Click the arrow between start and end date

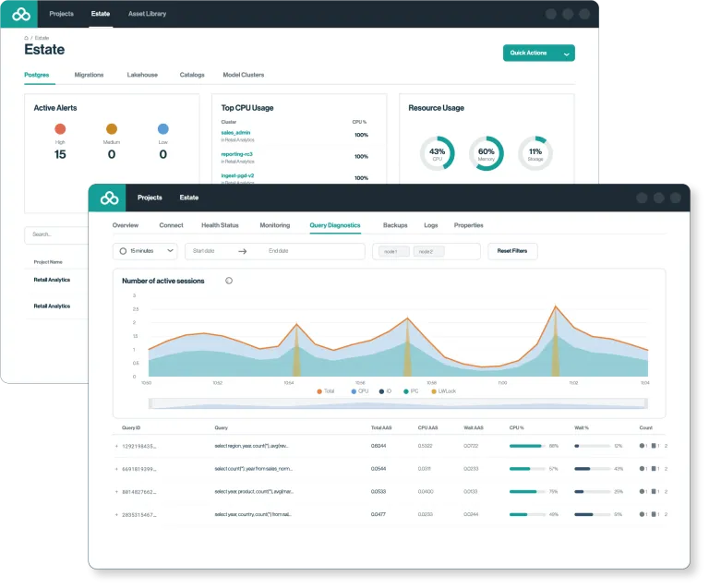point(243,251)
